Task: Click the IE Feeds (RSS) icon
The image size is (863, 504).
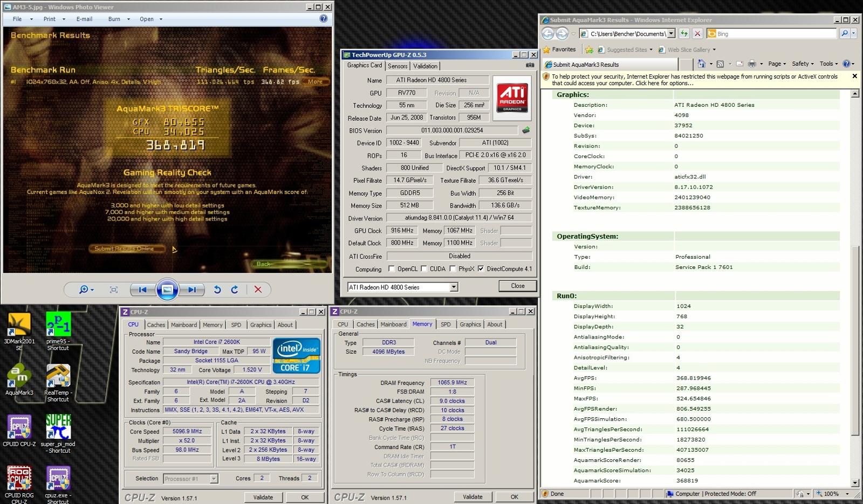Action: (x=720, y=64)
